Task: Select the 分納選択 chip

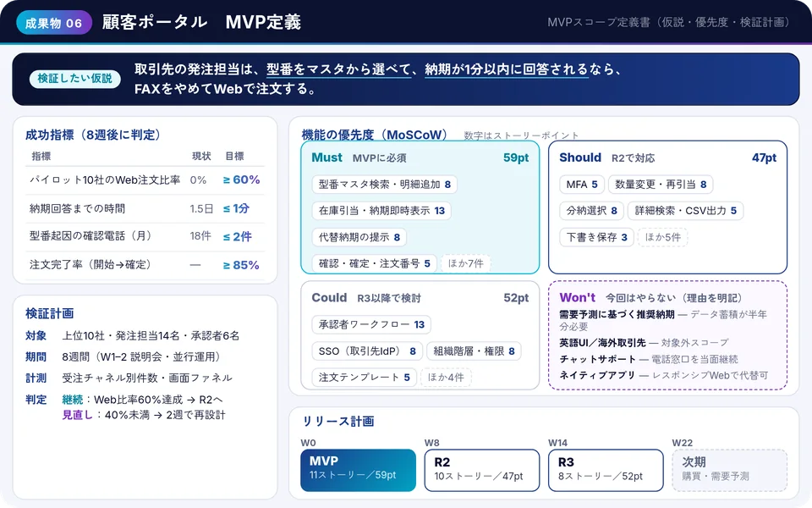Action: click(591, 211)
